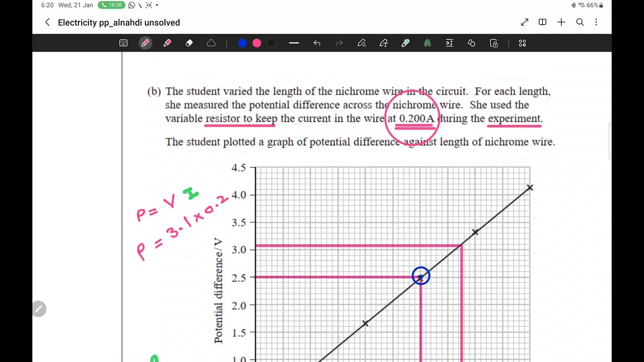Choose the black pen color
Screen dimensions: 644x362
(271, 43)
